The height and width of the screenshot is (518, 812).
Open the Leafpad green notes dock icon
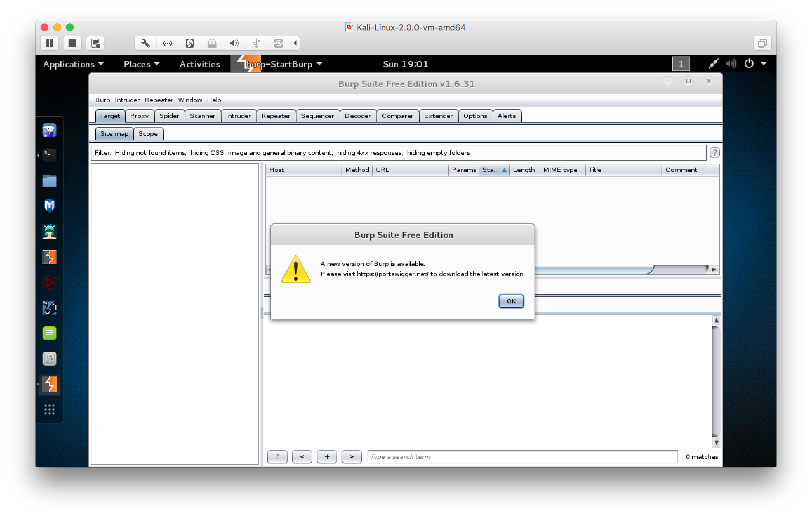tap(49, 333)
